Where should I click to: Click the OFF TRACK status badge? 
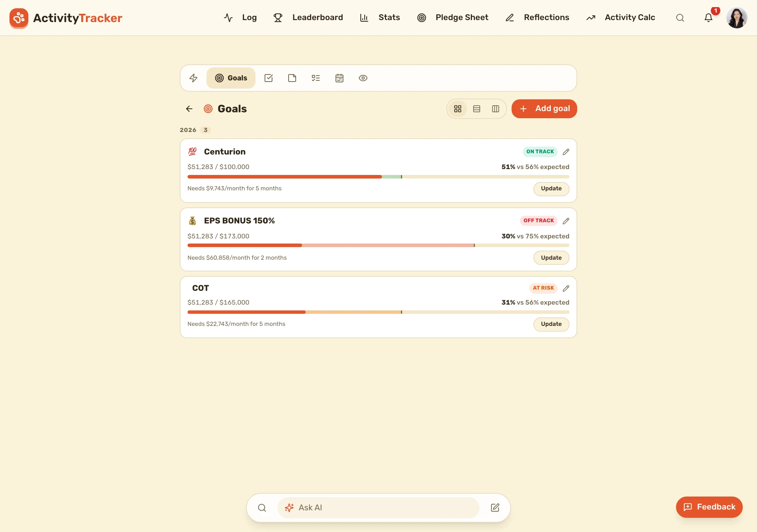coord(539,221)
